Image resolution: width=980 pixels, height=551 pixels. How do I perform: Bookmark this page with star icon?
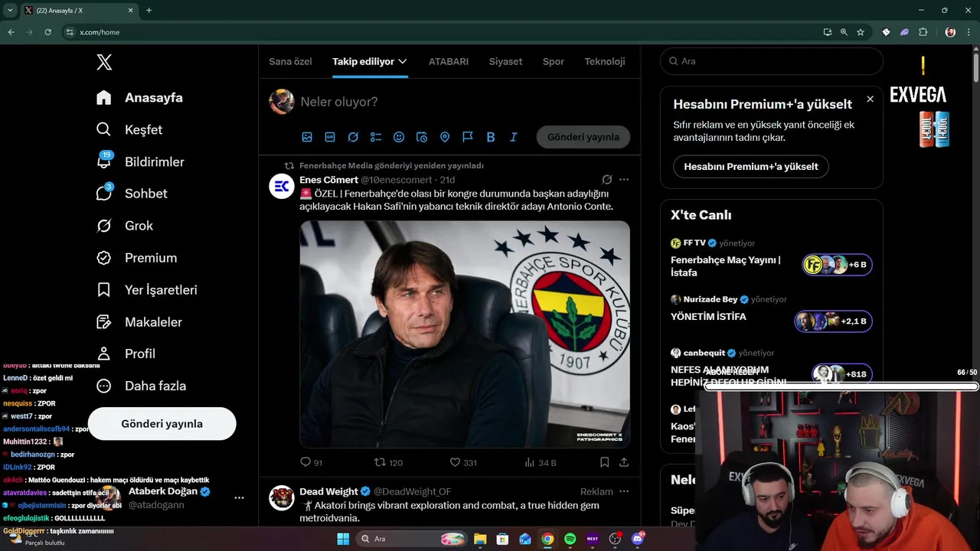point(861,32)
